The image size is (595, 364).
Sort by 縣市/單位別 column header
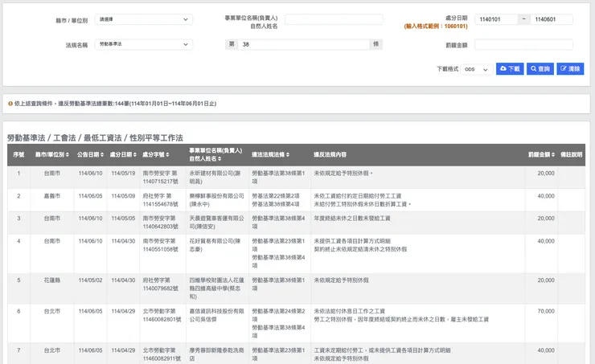(x=52, y=155)
